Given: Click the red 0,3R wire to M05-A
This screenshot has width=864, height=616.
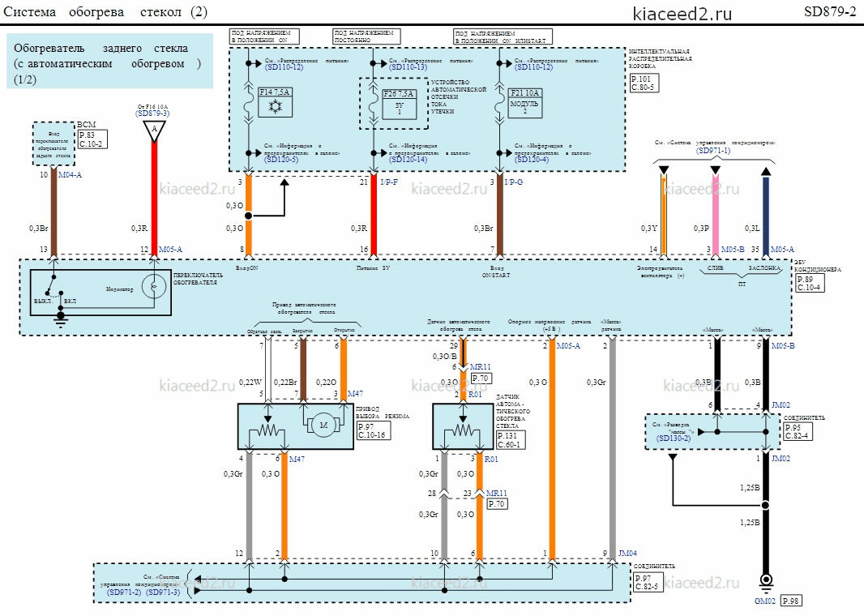Looking at the screenshot, I should (154, 199).
